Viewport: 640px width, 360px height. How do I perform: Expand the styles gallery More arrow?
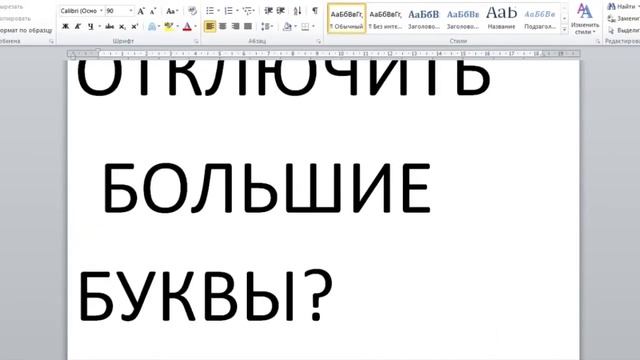564,29
